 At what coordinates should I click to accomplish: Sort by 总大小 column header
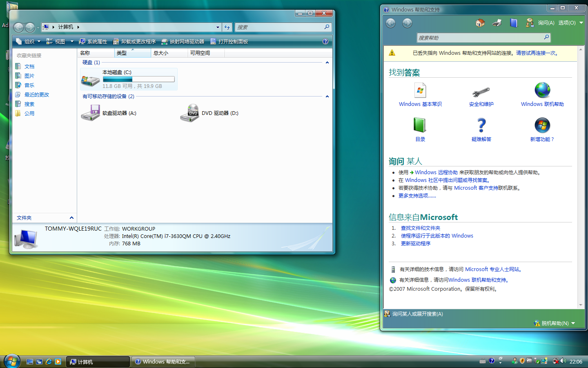click(x=169, y=53)
